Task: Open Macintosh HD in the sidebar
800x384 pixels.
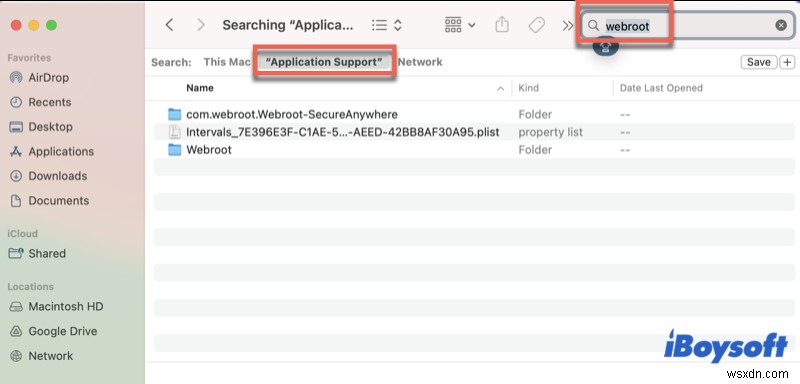Action: [56, 306]
